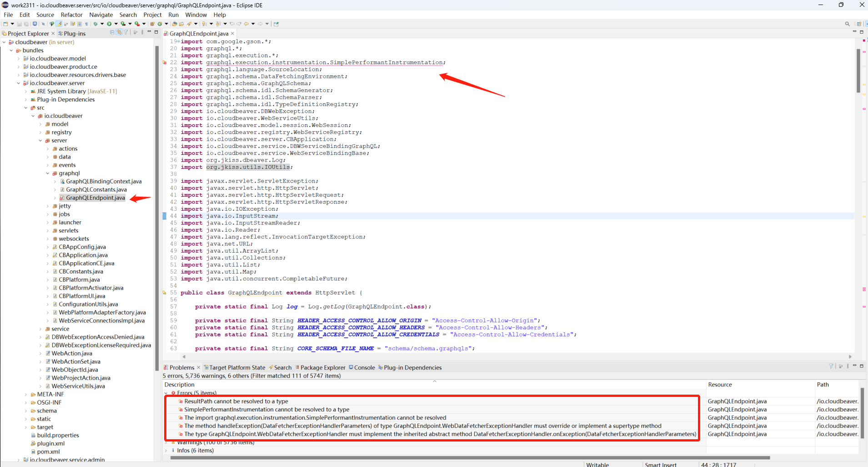Toggle Mark Occurrences highlighter icon
The width and height of the screenshot is (868, 467).
[x=59, y=24]
